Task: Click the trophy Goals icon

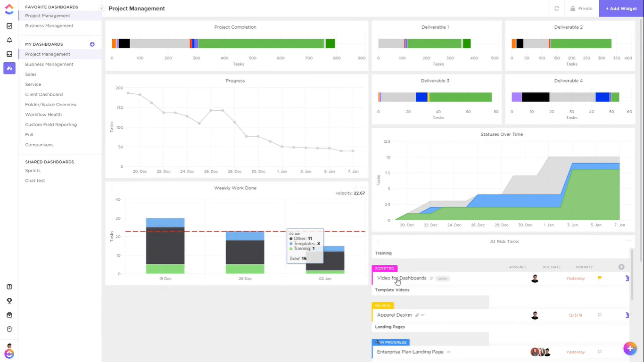Action: 9,301
